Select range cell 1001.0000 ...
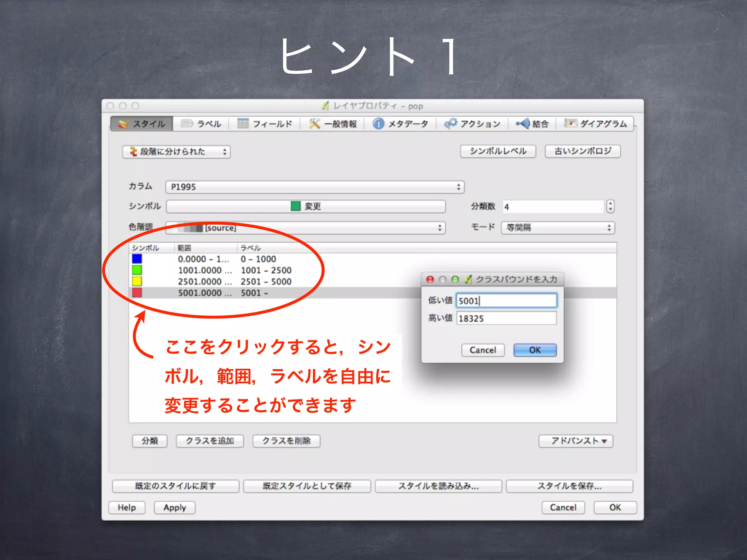747x560 pixels. coord(205,271)
